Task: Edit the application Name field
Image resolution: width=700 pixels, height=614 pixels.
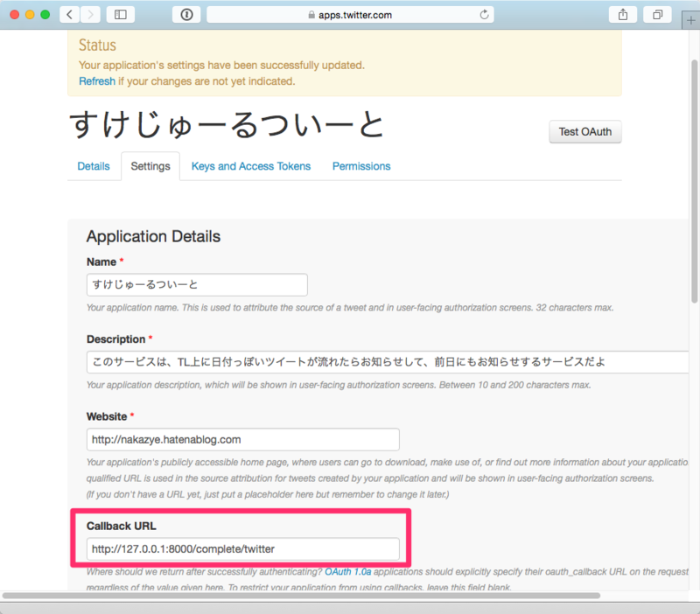Action: click(x=197, y=284)
